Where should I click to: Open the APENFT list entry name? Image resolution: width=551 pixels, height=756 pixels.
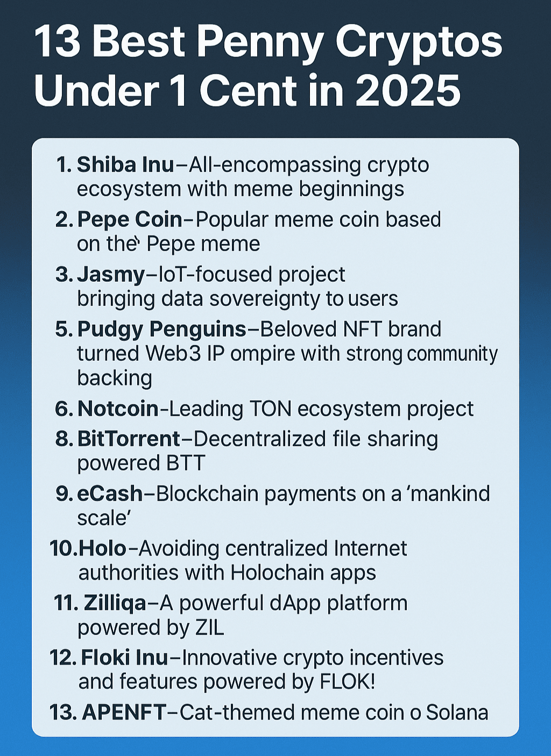coord(124,712)
